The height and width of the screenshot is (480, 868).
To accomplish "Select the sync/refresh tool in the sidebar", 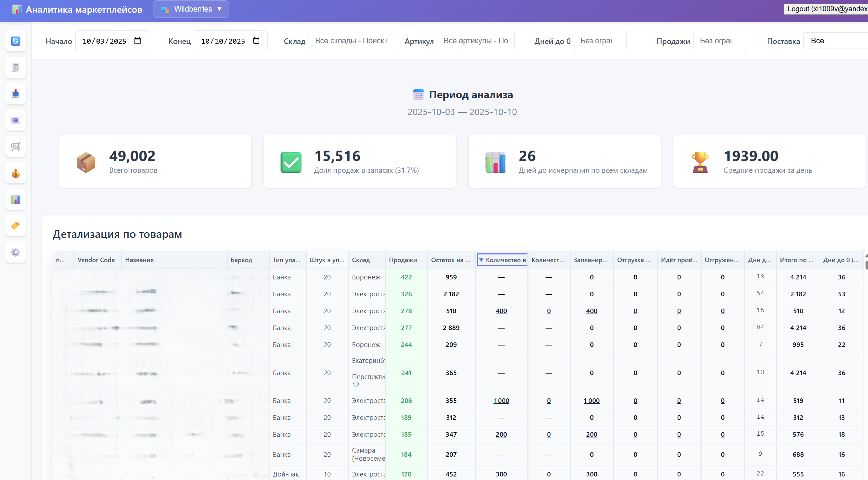I will (15, 41).
